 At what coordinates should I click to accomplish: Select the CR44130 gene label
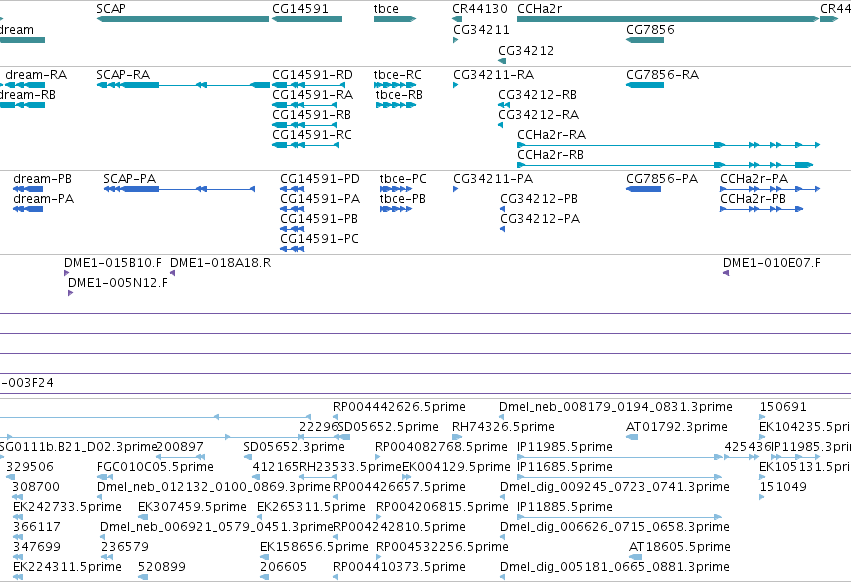click(x=480, y=9)
